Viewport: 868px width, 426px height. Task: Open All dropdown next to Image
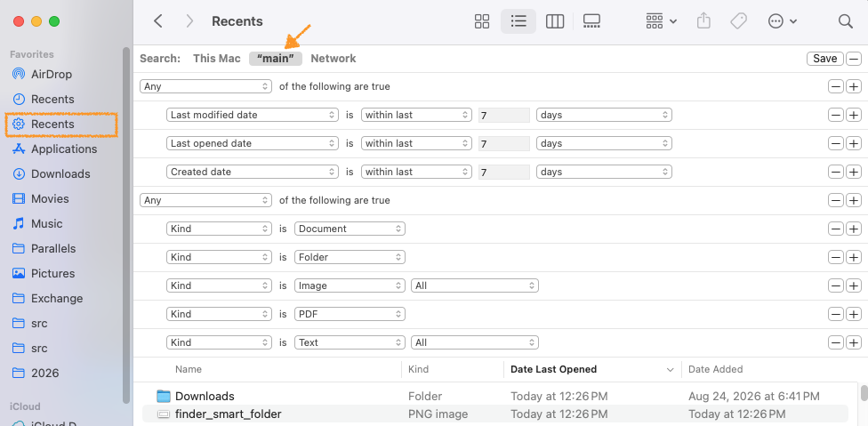click(x=474, y=286)
